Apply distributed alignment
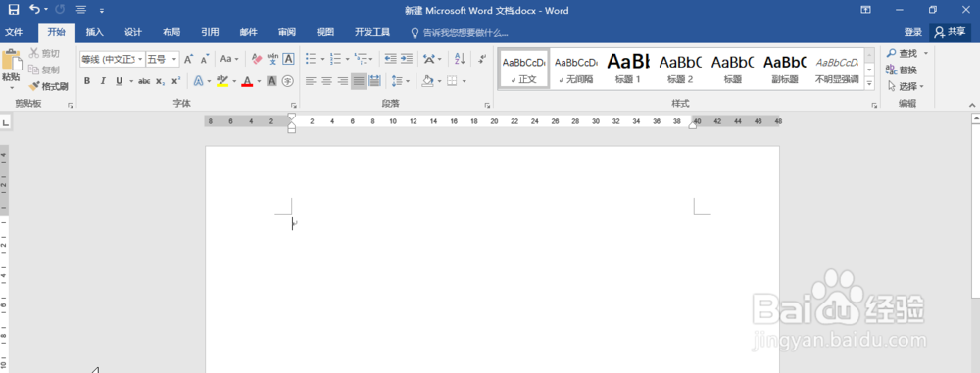 pyautogui.click(x=375, y=81)
